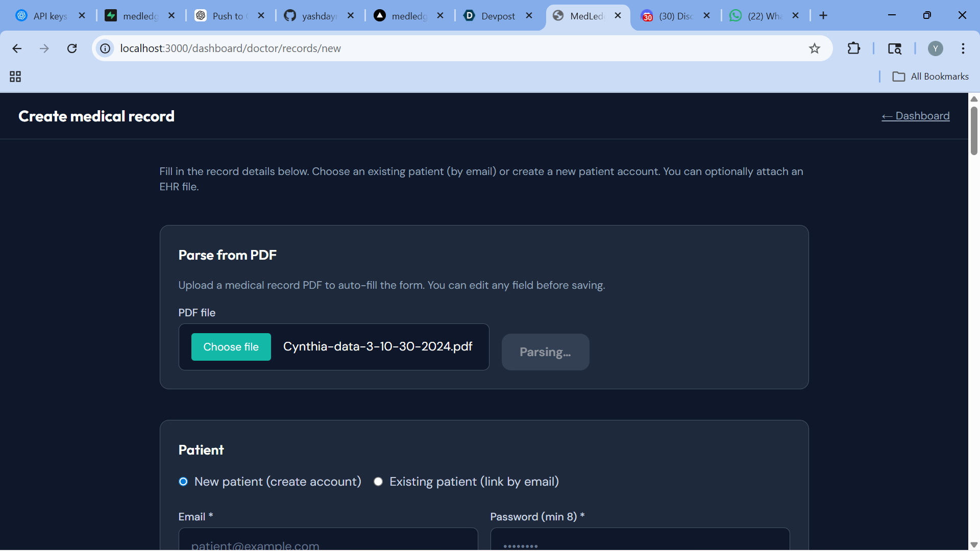This screenshot has width=980, height=551.
Task: Click the site information icon
Action: (105, 48)
